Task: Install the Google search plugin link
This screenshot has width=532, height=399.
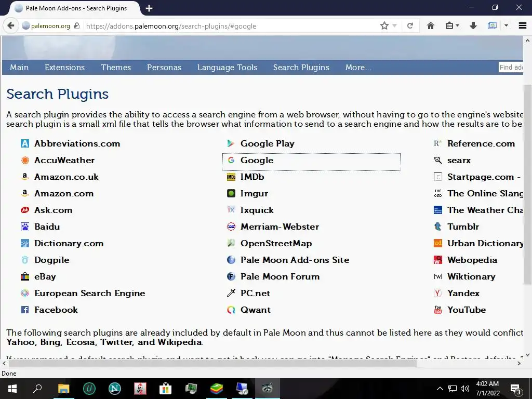Action: tap(257, 160)
